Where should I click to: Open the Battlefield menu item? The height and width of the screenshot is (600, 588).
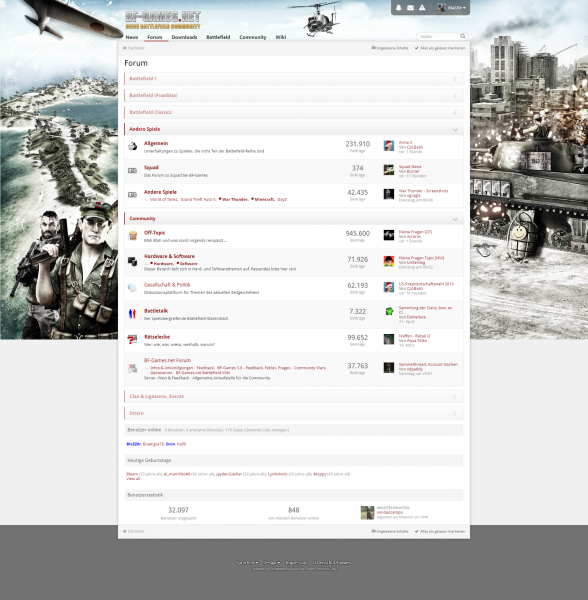click(218, 37)
